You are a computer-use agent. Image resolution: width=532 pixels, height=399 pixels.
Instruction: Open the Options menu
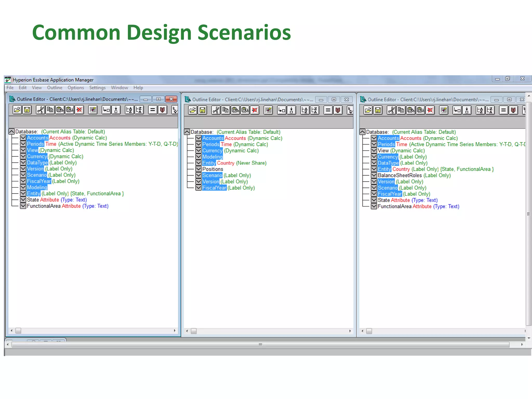click(x=76, y=88)
